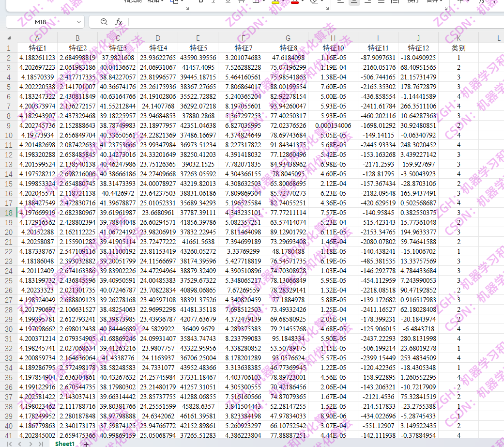Viewport: 504px width, 447px height.
Task: Click cell with value 45828.6357
Action: pyautogui.click(x=198, y=406)
